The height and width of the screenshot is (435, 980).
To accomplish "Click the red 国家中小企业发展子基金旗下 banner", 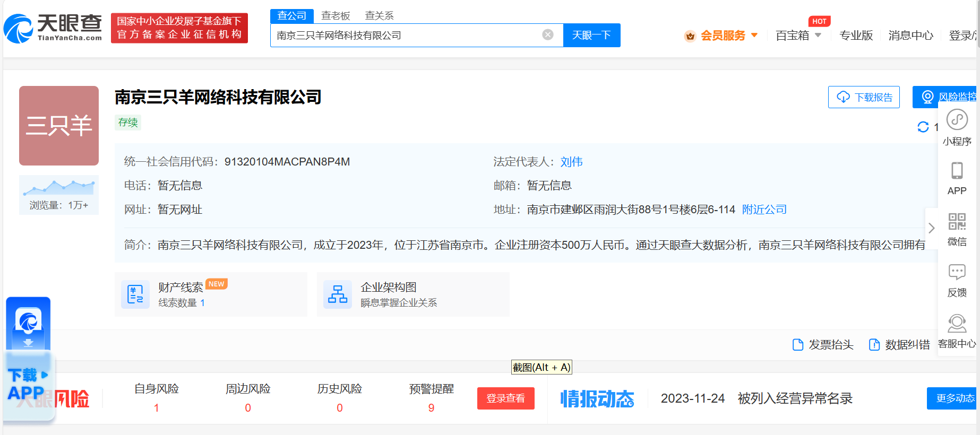I will point(179,28).
